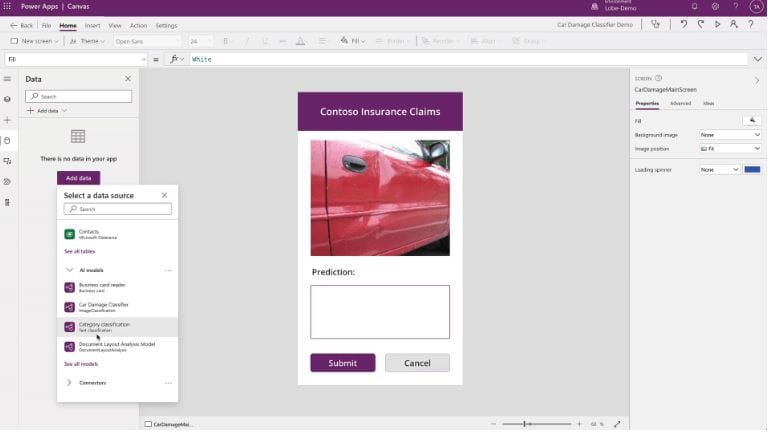Click the See all models link
Image resolution: width=768 pixels, height=432 pixels.
click(x=81, y=364)
